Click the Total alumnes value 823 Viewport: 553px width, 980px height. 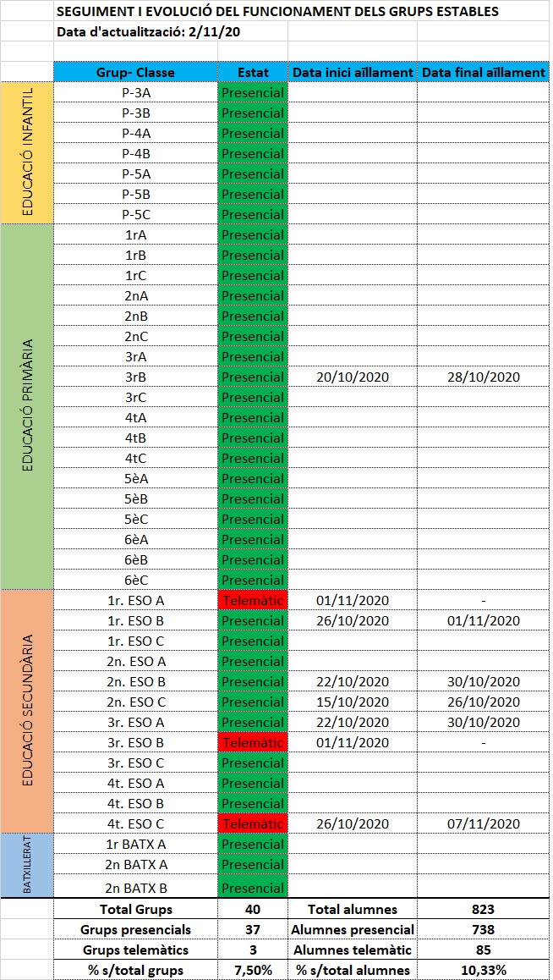(x=483, y=909)
